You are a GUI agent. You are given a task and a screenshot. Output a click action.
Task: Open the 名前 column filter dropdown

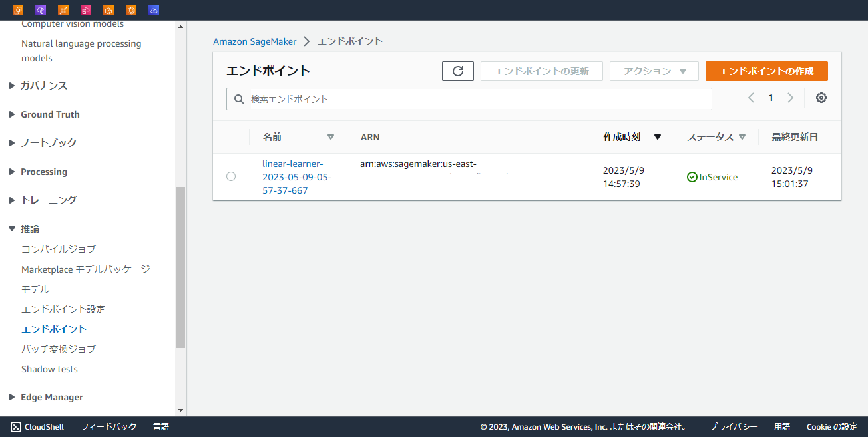(331, 136)
